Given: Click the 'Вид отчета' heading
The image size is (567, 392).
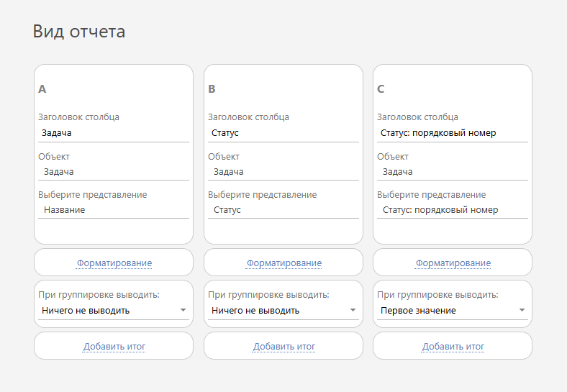Looking at the screenshot, I should [79, 31].
